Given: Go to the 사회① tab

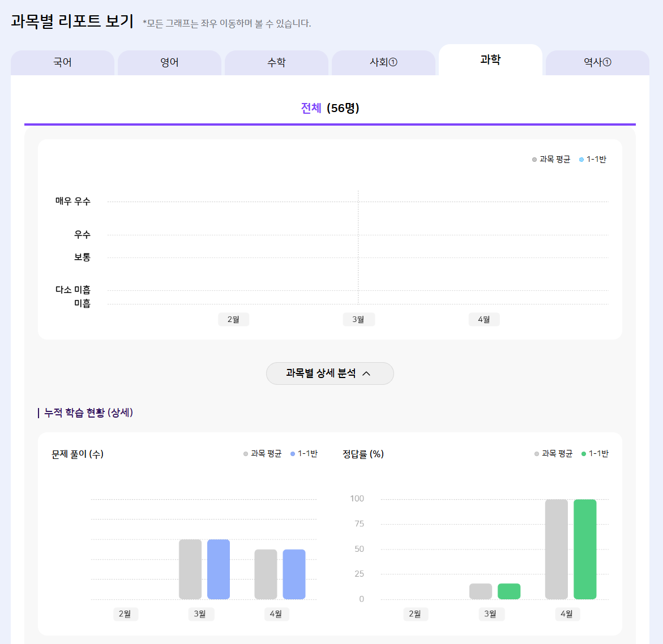Looking at the screenshot, I should pos(383,62).
